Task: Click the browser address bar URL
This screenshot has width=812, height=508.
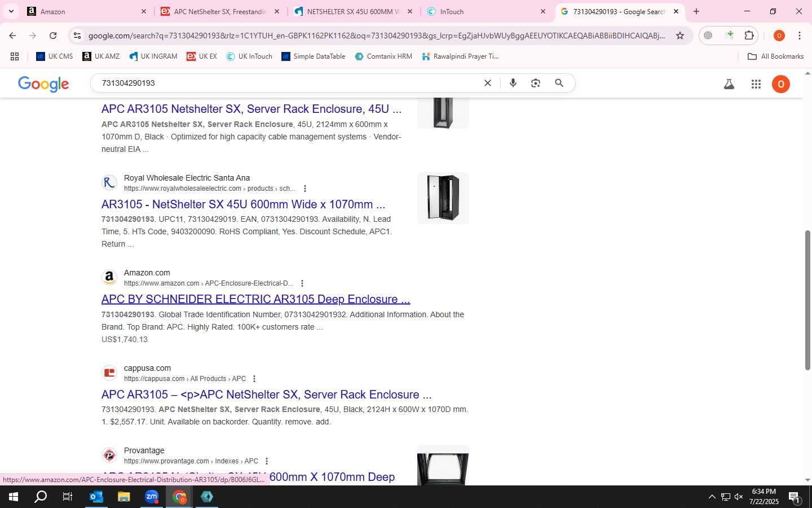Action: [x=377, y=36]
